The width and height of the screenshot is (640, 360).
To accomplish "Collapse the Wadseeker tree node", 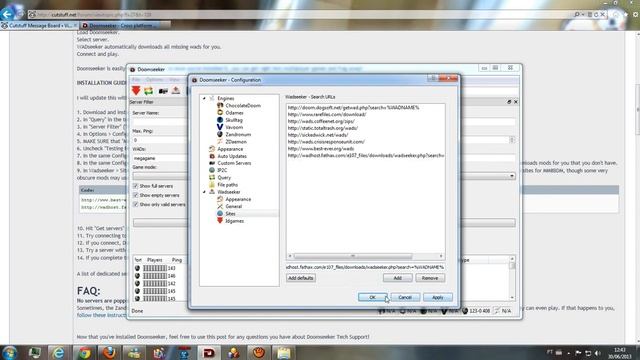I will pyautogui.click(x=204, y=192).
